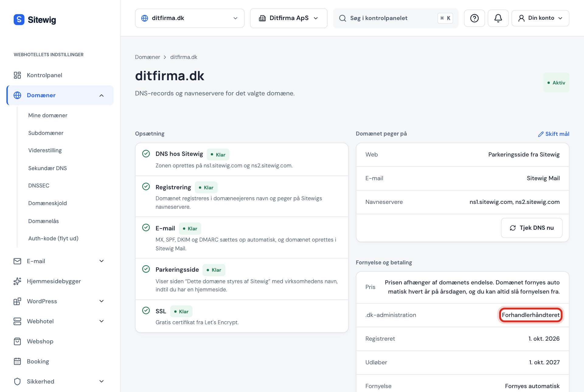Screen dimensions: 584x392
Task: Collapse the Domæner section chevron
Action: coord(102,95)
